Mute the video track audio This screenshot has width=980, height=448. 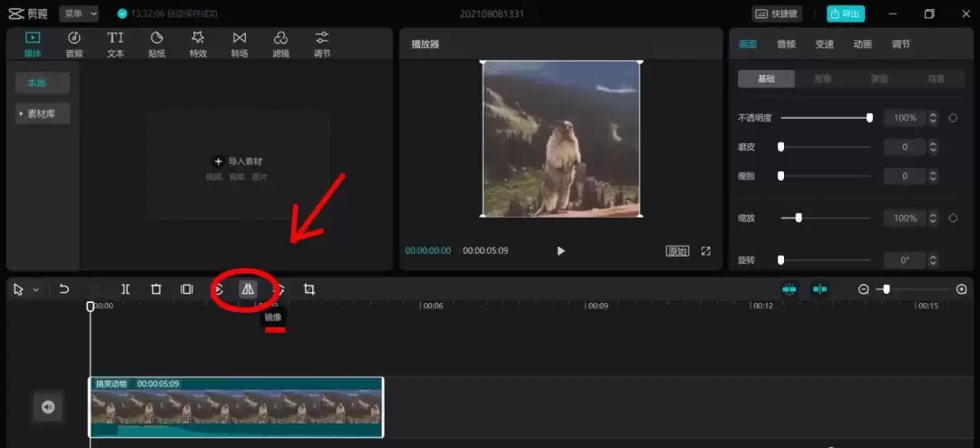(x=48, y=407)
